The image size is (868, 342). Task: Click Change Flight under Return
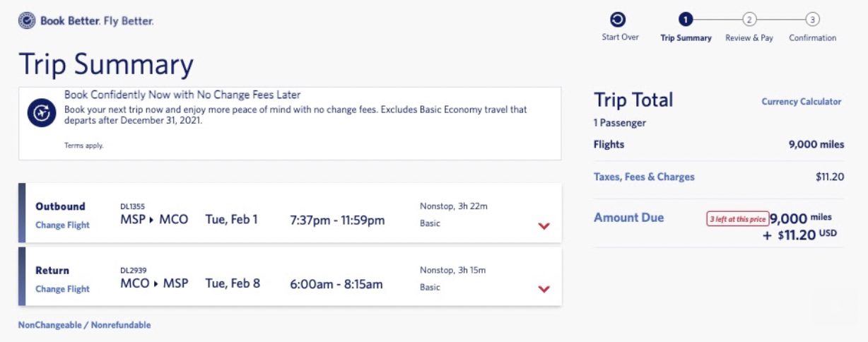[62, 289]
